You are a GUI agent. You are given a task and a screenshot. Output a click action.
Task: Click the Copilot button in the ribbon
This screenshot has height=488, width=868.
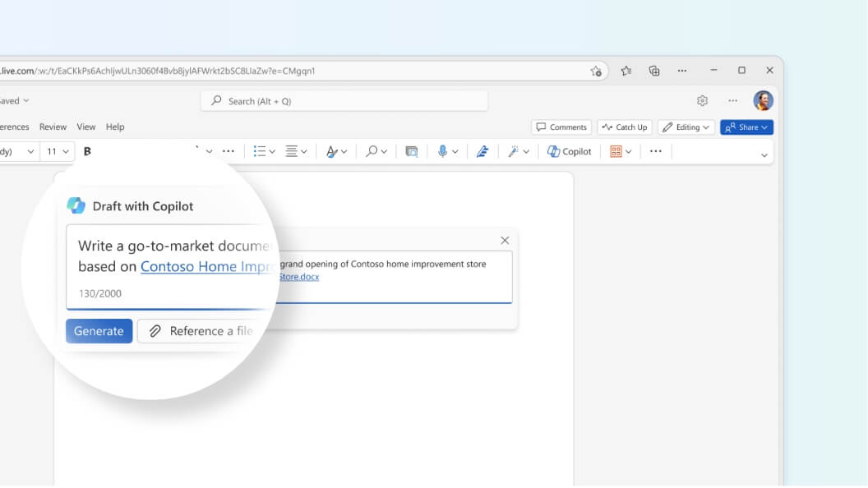[570, 151]
